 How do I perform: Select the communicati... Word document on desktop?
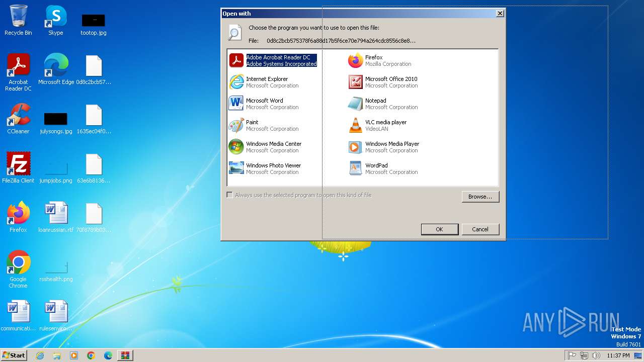tap(18, 316)
